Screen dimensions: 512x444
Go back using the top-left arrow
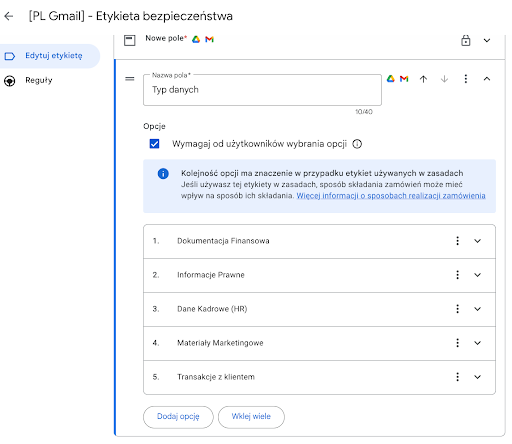(x=9, y=16)
